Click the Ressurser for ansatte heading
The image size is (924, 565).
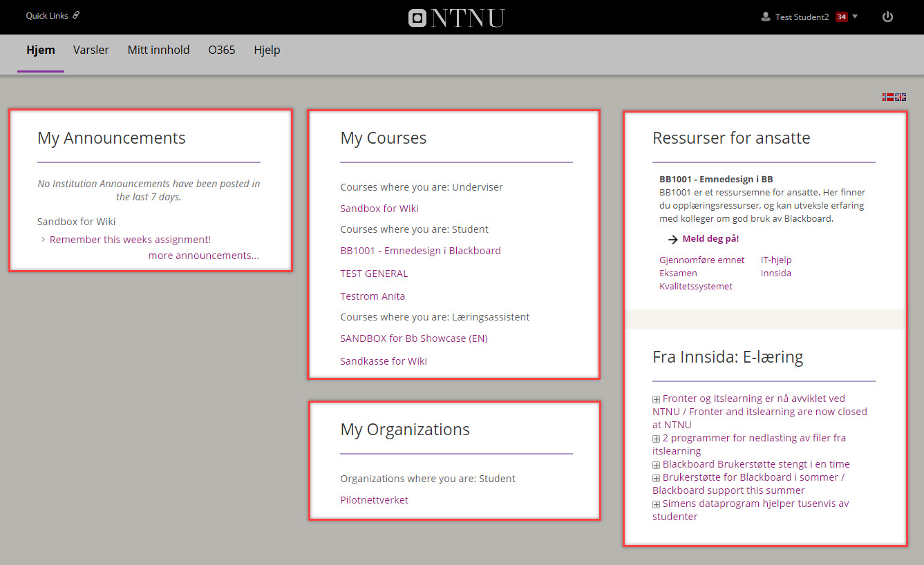click(731, 137)
